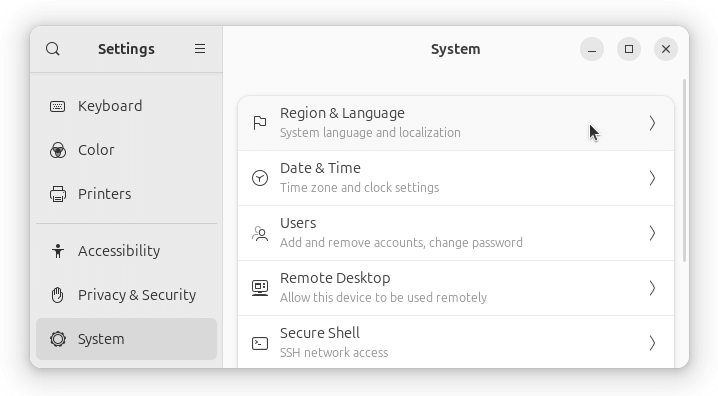Expand the Users row chevron
The height and width of the screenshot is (396, 718).
(x=653, y=233)
